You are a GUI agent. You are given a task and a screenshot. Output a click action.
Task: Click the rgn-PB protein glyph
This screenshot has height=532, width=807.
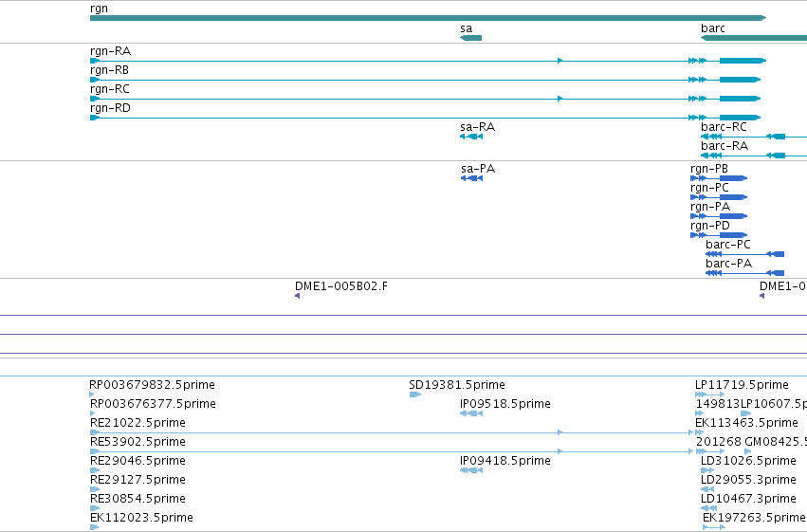coord(719,178)
